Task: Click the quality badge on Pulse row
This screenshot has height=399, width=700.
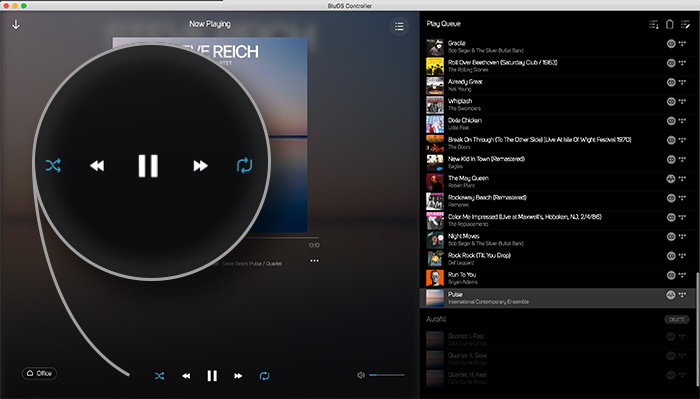Action: pyautogui.click(x=671, y=295)
